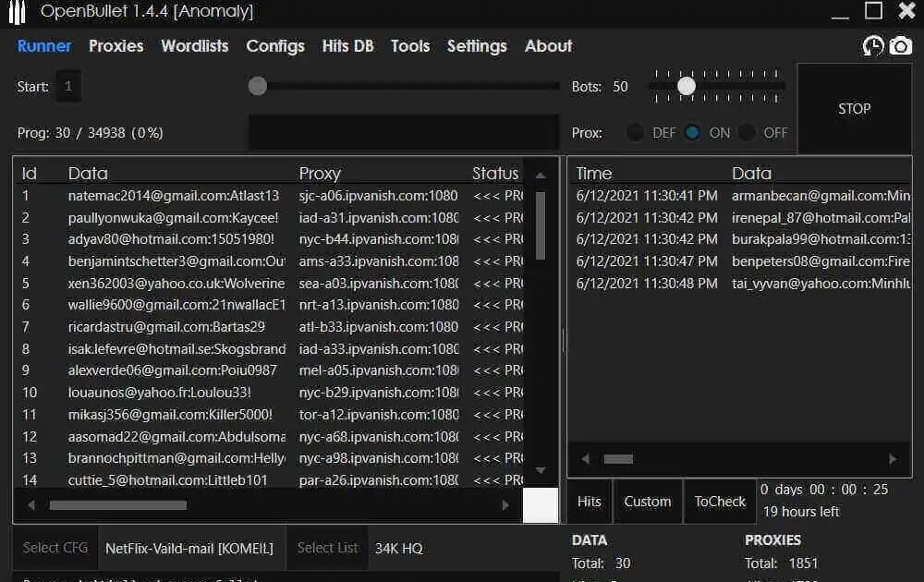924x582 pixels.
Task: Select proxy cell sjc-a06.ipvanish.com:1080
Action: pos(378,196)
